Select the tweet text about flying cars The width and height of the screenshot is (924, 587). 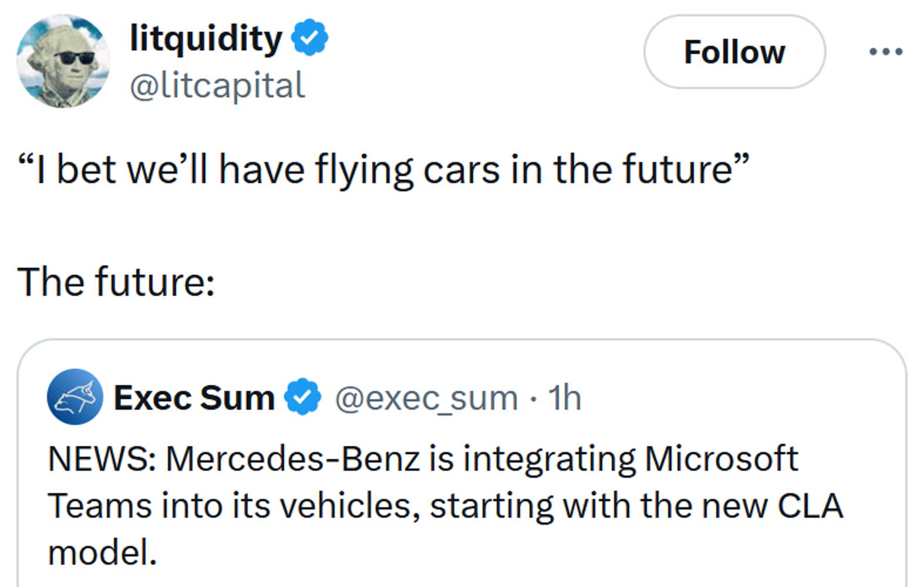point(382,169)
